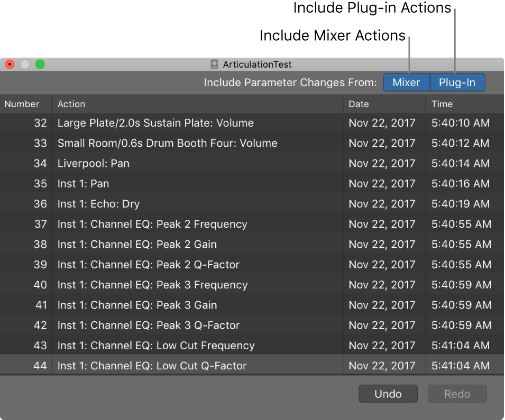This screenshot has height=420, width=505.
Task: Select 'Channel EQ: Peak 2 Frequency' row
Action: [252, 225]
